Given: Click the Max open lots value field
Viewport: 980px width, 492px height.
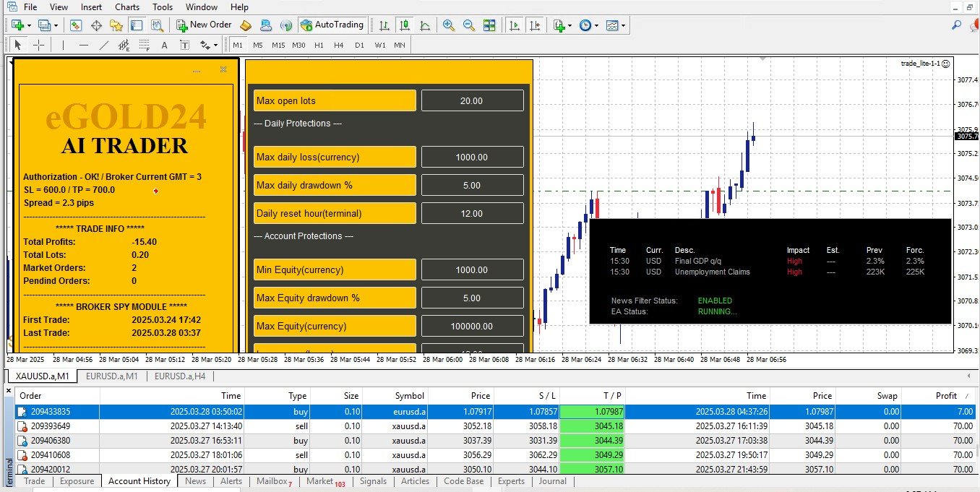Looking at the screenshot, I should tap(472, 100).
